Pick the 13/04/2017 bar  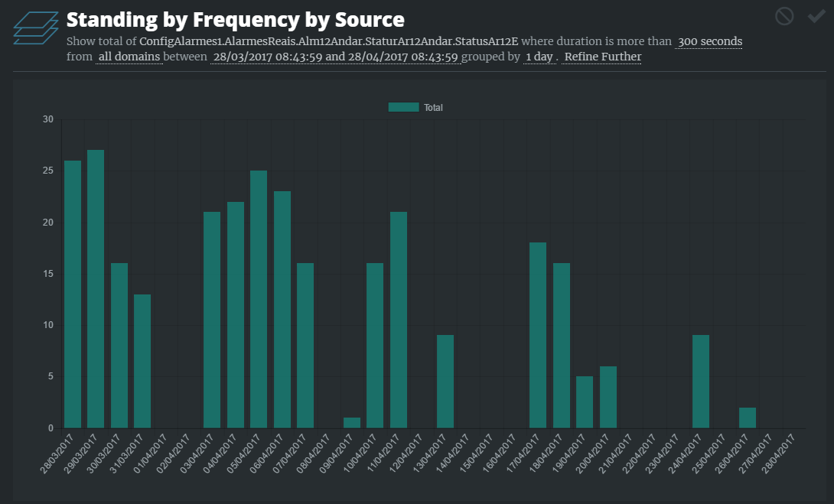coord(445,382)
